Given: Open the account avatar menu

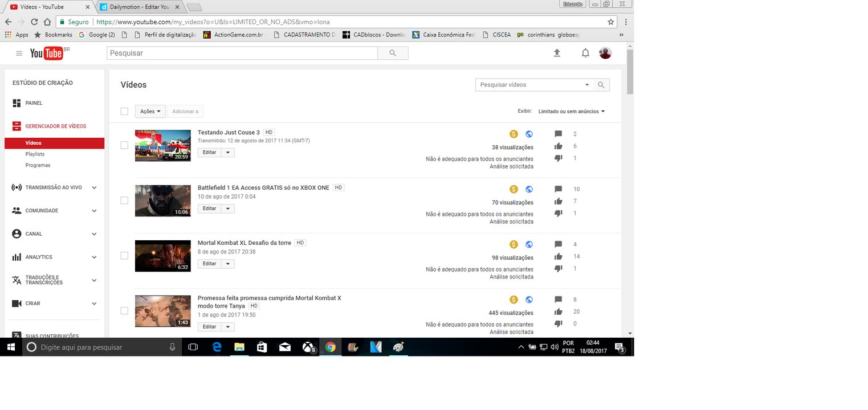Looking at the screenshot, I should [605, 53].
